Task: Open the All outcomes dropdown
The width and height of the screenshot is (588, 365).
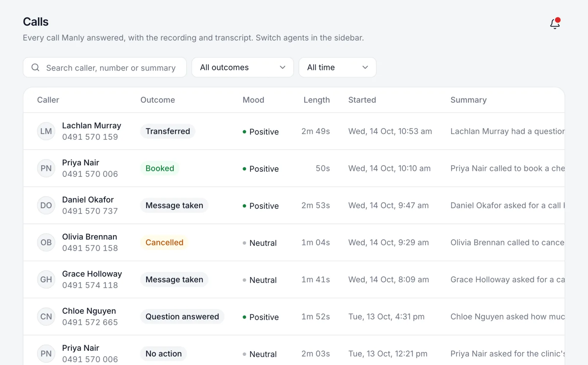Action: click(x=243, y=67)
